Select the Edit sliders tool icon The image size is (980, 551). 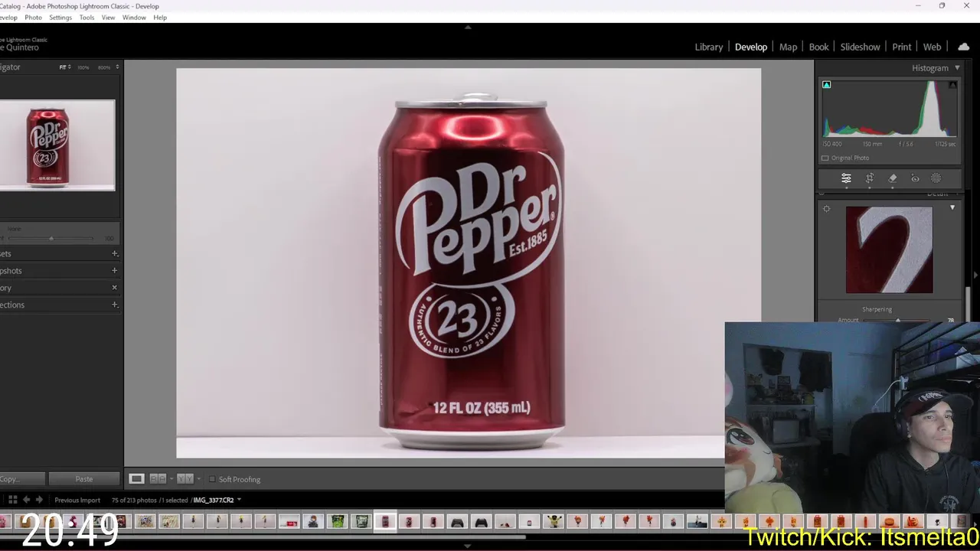[846, 178]
